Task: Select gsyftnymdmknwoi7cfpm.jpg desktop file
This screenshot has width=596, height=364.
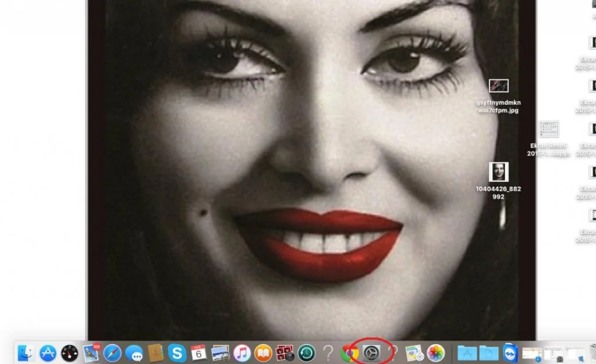Action: (498, 86)
